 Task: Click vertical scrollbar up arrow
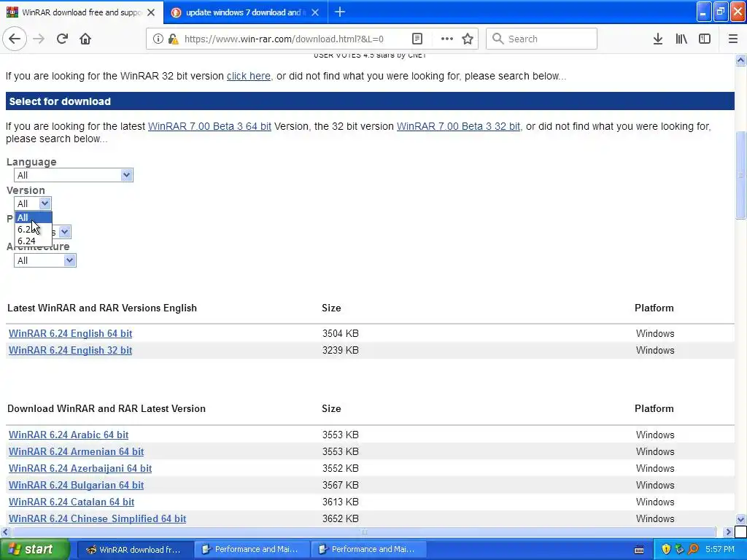point(740,60)
